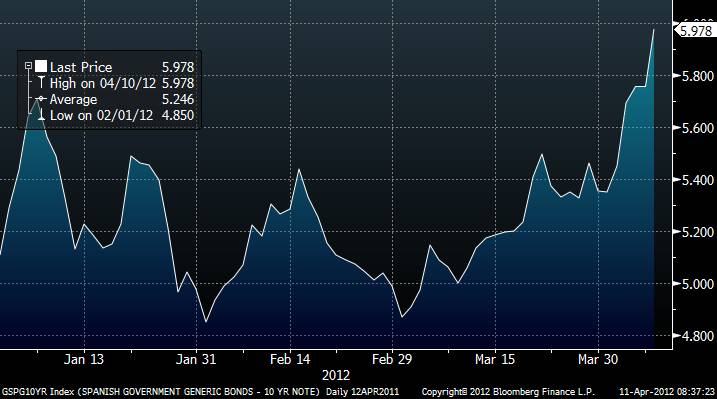This screenshot has height=399, width=717.
Task: Click the 4.800 y-axis label
Action: click(x=697, y=336)
